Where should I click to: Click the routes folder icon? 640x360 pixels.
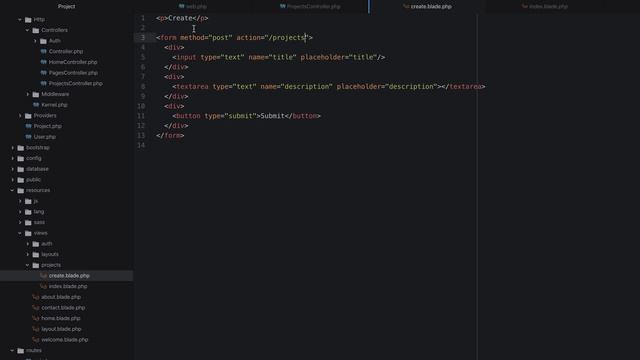tap(20, 351)
